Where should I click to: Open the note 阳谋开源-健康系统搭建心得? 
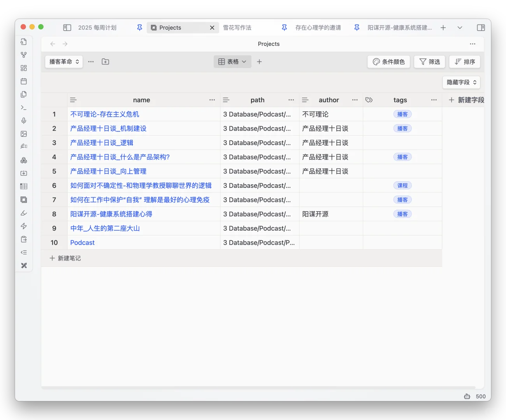coord(111,214)
